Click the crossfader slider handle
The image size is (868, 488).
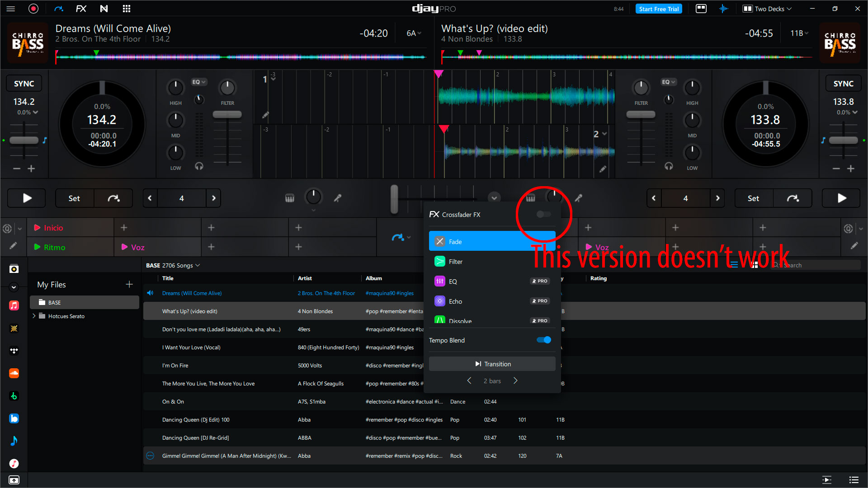pos(394,198)
